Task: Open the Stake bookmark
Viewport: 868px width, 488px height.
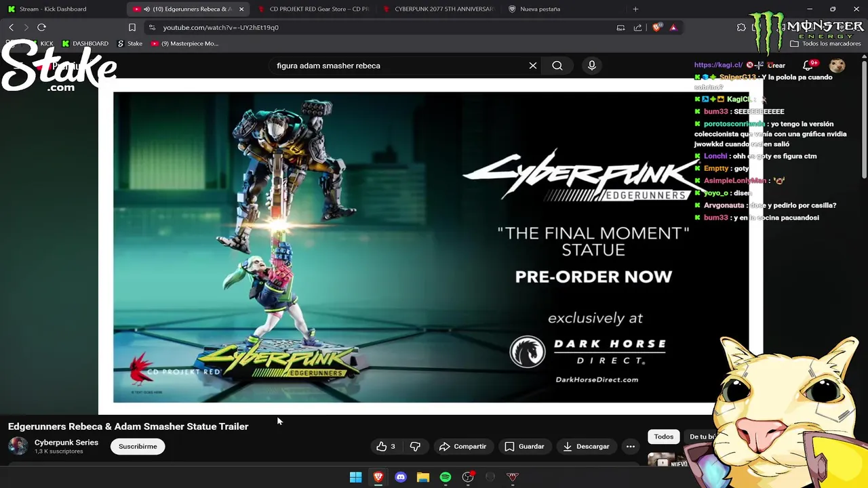Action: [x=130, y=43]
